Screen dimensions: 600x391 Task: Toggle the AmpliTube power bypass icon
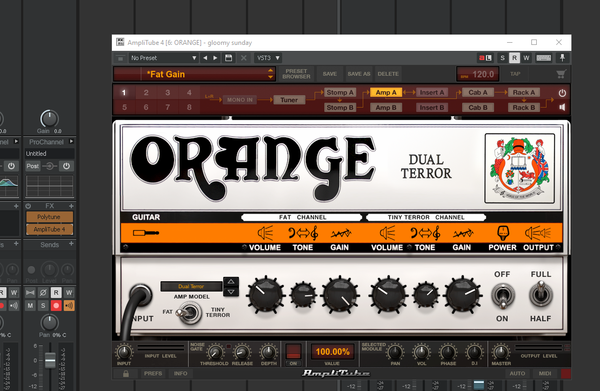point(562,93)
